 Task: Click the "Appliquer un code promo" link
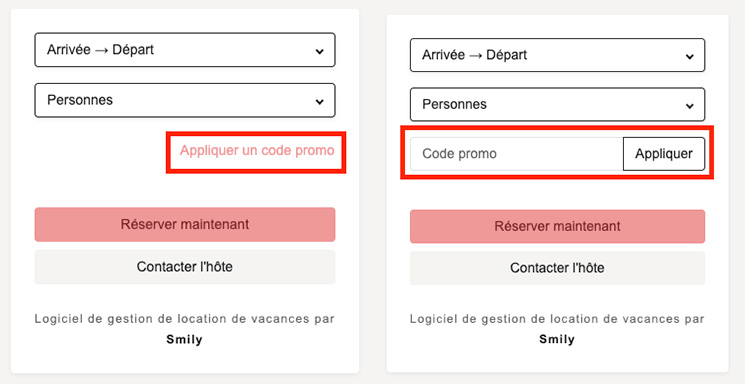[257, 151]
